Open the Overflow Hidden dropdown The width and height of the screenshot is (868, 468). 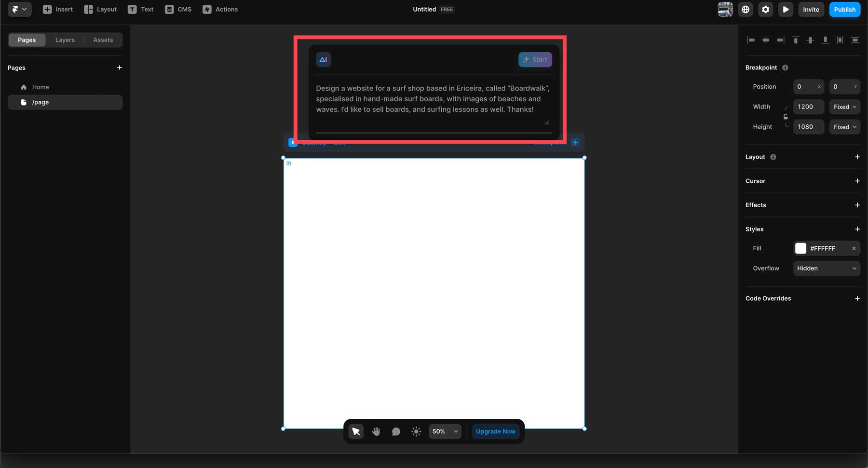[827, 268]
